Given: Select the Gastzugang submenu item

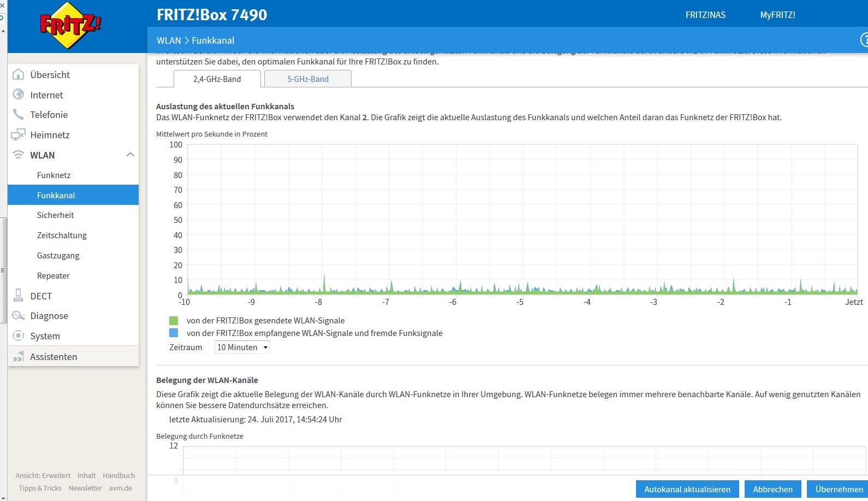Looking at the screenshot, I should [73, 255].
